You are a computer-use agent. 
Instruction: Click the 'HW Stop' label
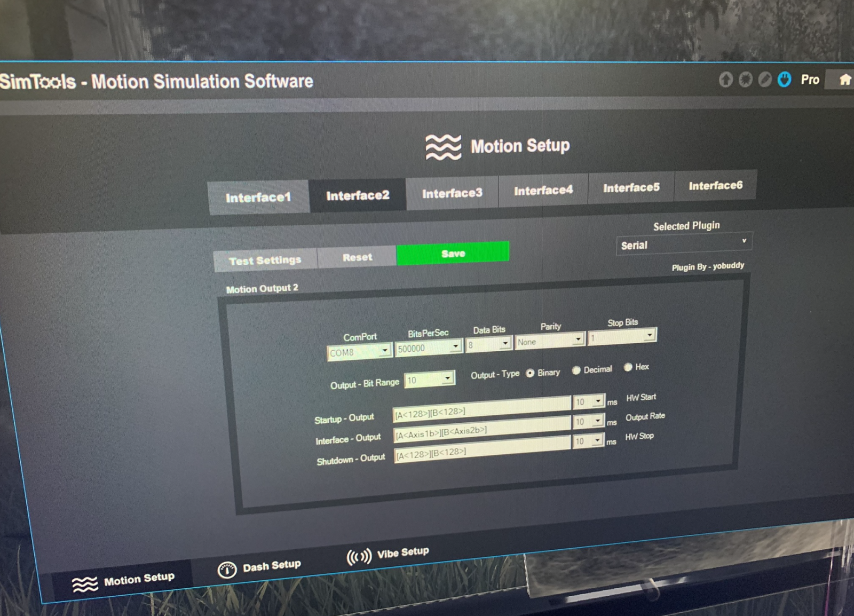coord(639,436)
